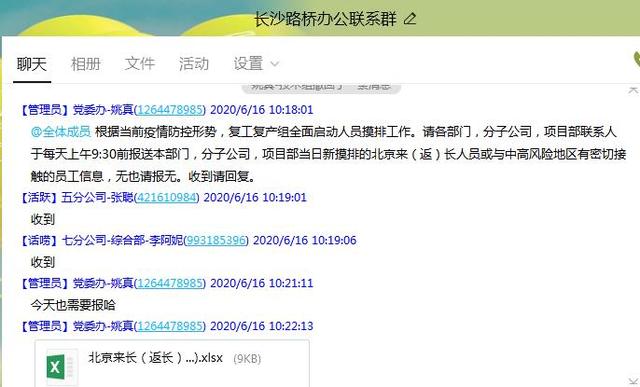The width and height of the screenshot is (640, 387).
Task: Open the 文件 tab
Action: point(140,64)
